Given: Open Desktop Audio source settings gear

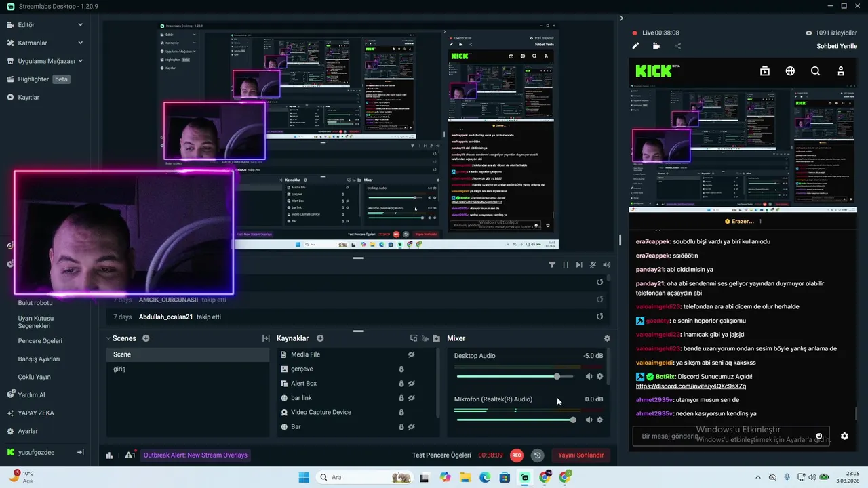Looking at the screenshot, I should point(599,376).
